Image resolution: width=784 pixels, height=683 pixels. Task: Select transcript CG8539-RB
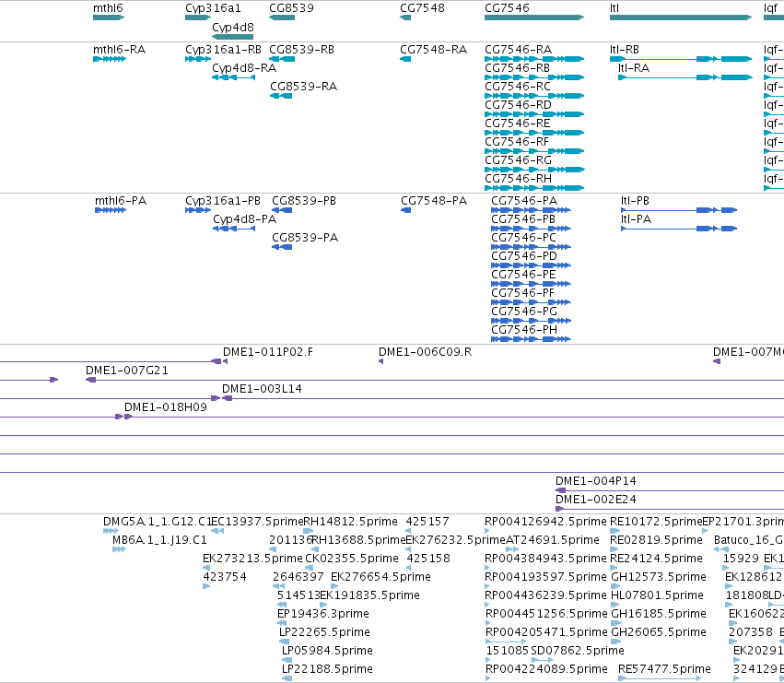282,59
